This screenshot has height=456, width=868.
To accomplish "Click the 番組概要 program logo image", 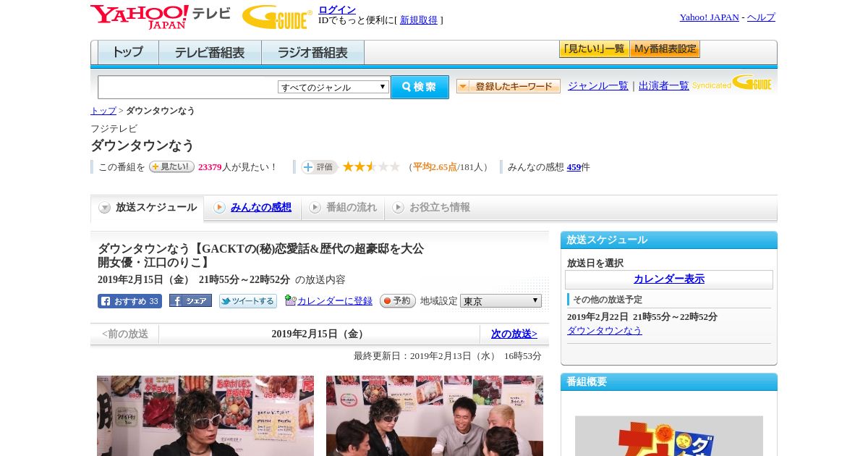I will 669,436.
